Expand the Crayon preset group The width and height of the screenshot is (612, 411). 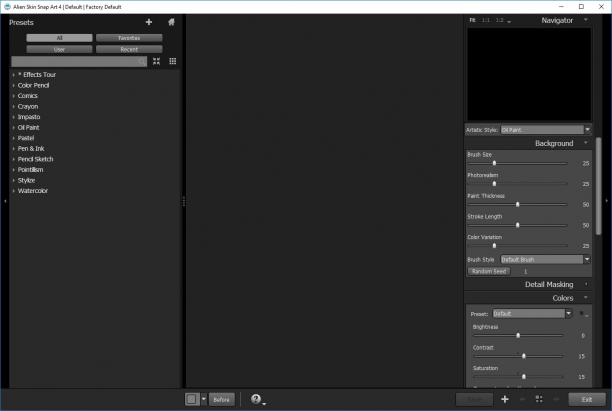pos(13,106)
